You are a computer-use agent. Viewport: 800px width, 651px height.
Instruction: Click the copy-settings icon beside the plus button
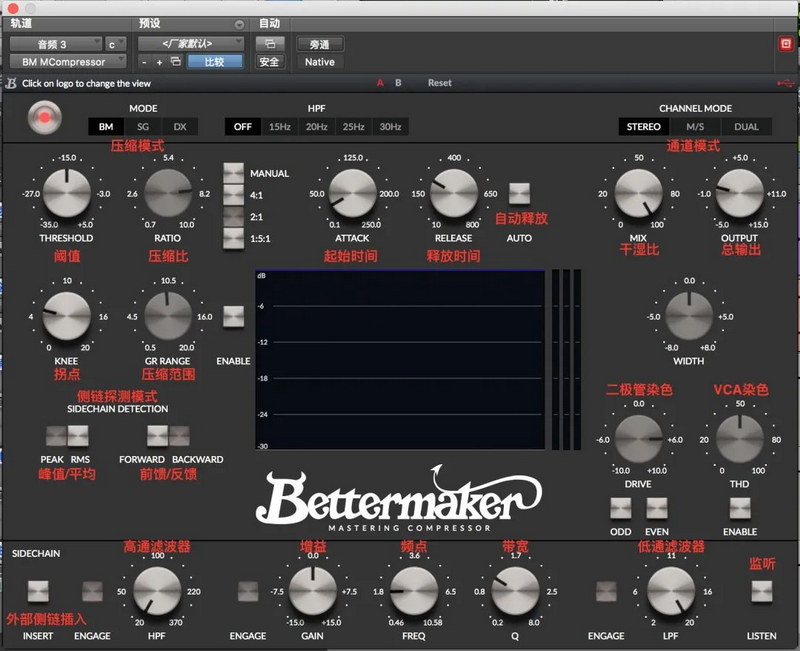click(176, 62)
